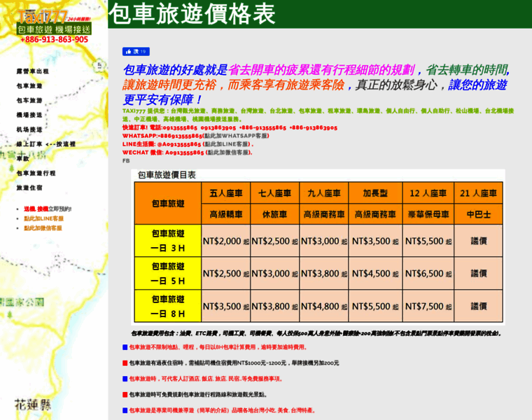Select the 加長型 column header
Screen dimensions: 532x420
tap(375, 193)
